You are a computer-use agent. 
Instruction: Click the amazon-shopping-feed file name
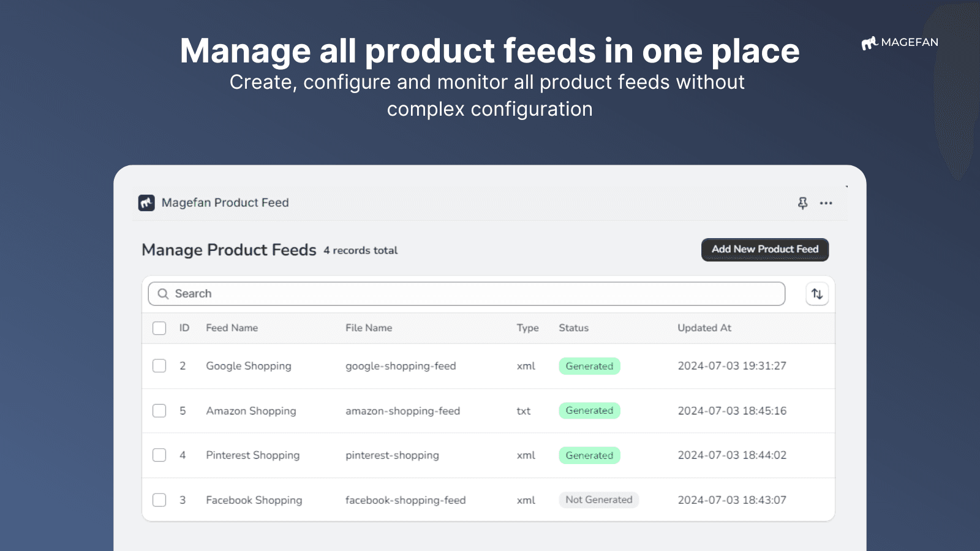(x=402, y=411)
